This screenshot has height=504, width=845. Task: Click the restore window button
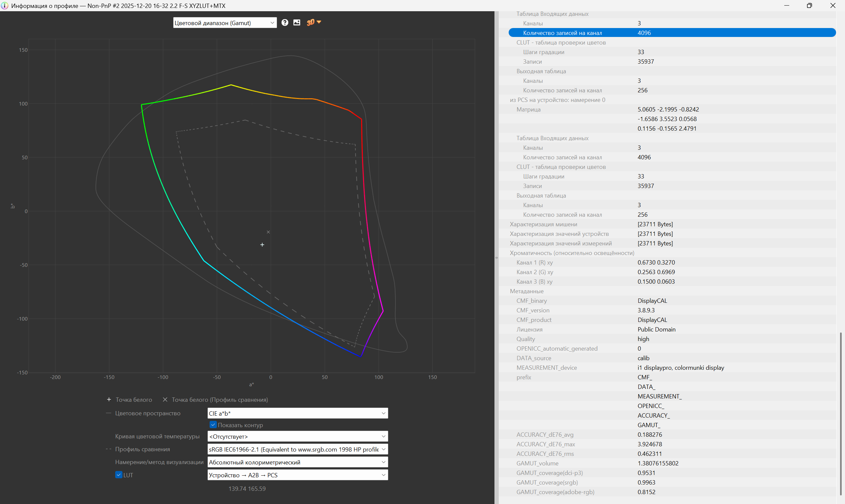[809, 5]
